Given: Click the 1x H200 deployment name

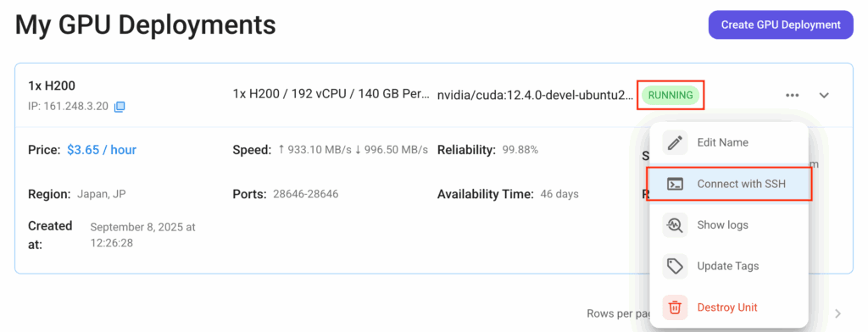Looking at the screenshot, I should click(52, 86).
